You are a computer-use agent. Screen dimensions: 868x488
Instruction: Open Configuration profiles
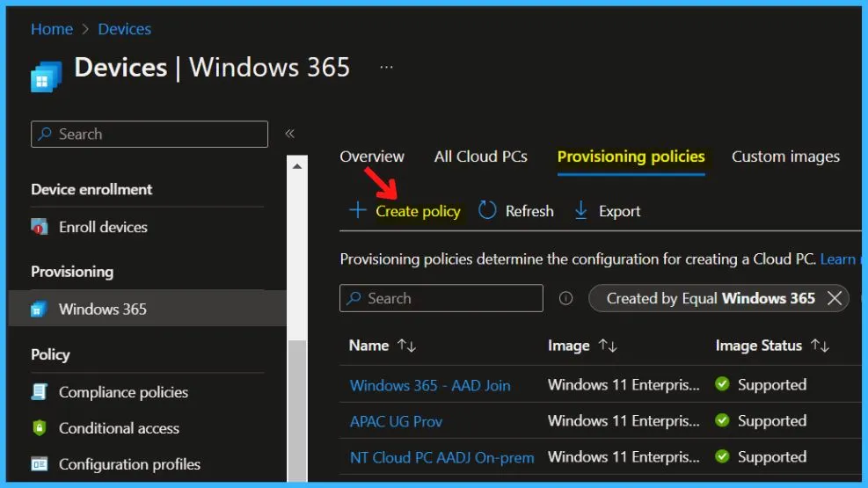click(129, 463)
